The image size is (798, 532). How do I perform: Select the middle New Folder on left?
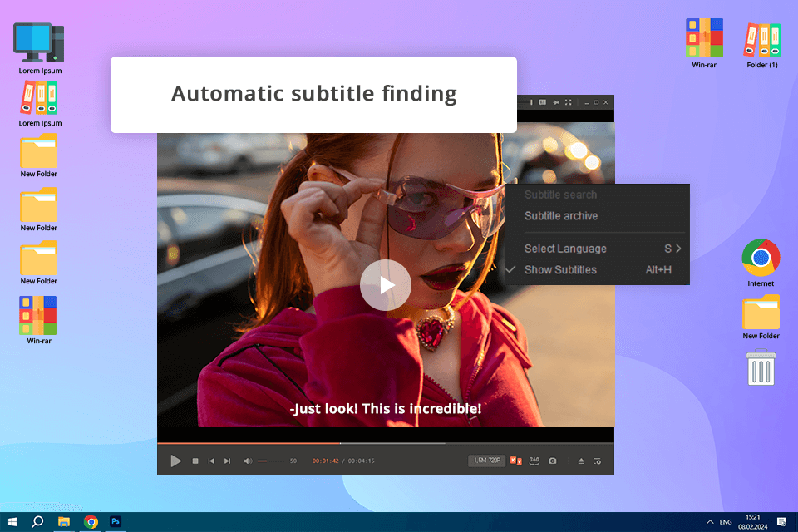pos(39,209)
